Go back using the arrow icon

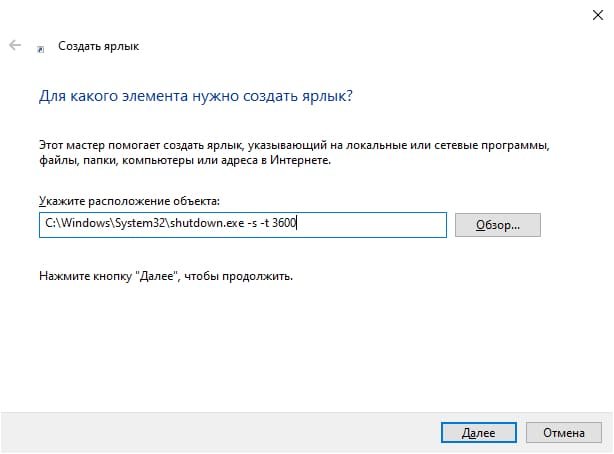[15, 45]
